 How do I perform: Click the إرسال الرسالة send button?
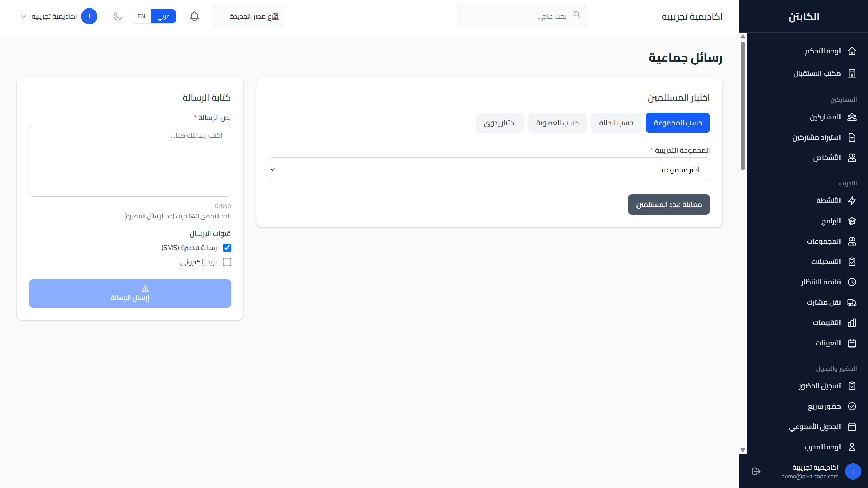click(x=130, y=294)
